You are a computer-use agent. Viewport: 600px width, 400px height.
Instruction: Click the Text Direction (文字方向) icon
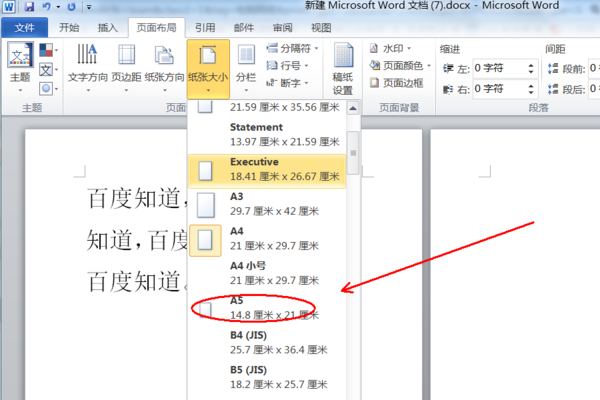(x=87, y=54)
